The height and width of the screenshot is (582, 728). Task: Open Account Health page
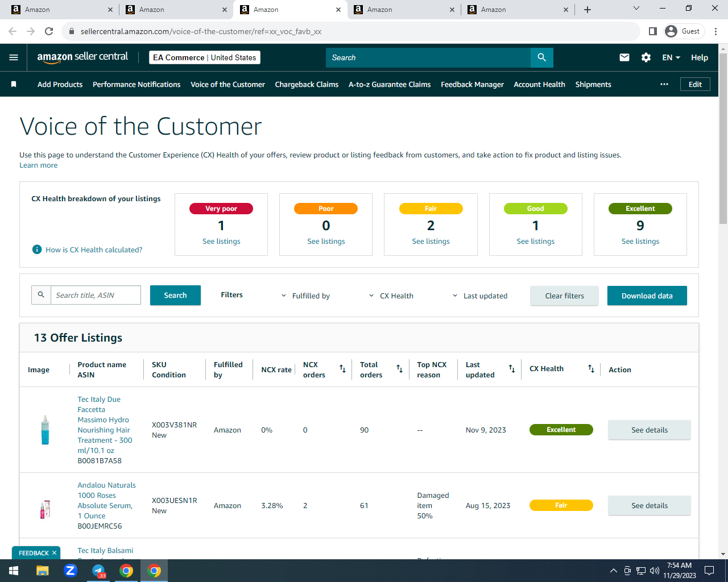(539, 84)
